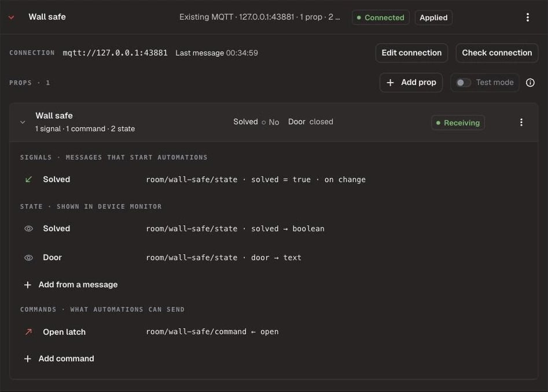The width and height of the screenshot is (548, 392).
Task: Click 'solved → boolean' state mapping text
Action: coord(288,228)
